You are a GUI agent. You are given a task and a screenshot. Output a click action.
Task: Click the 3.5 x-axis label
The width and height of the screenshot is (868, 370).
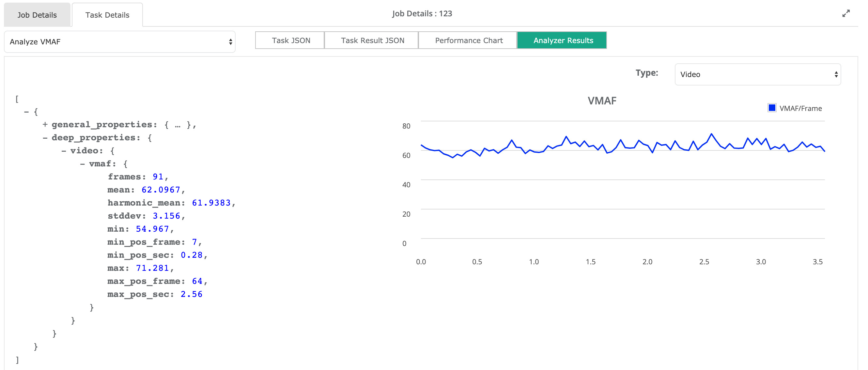817,262
